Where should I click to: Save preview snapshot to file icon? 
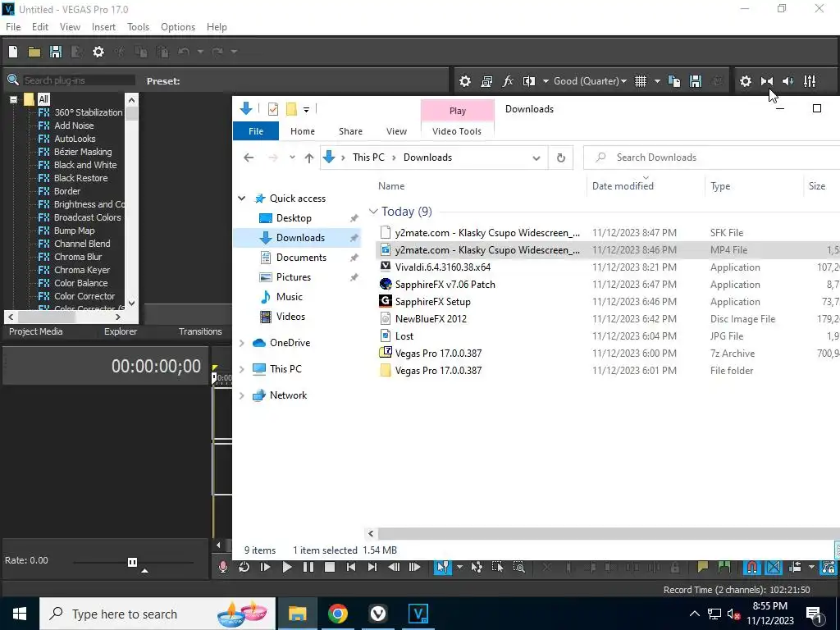[x=696, y=81]
